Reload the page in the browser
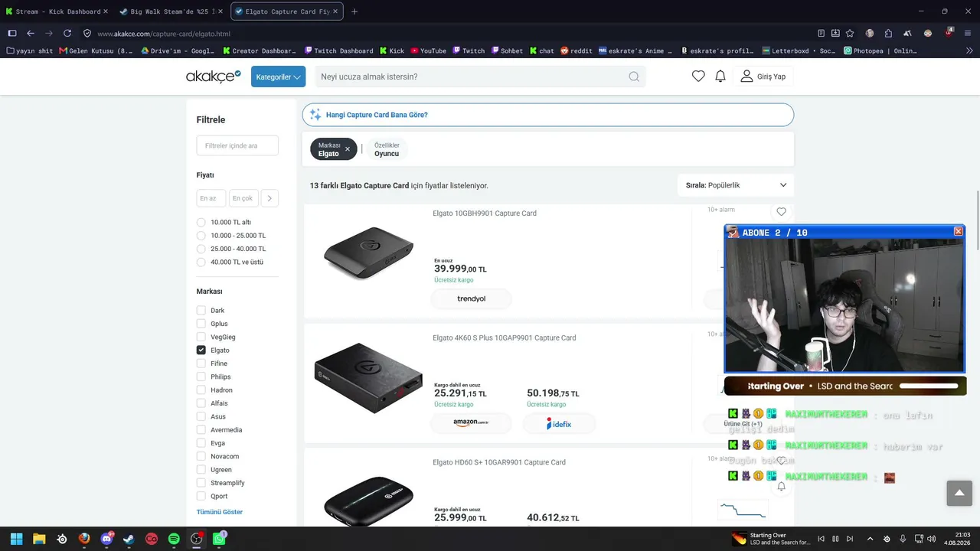 67,34
